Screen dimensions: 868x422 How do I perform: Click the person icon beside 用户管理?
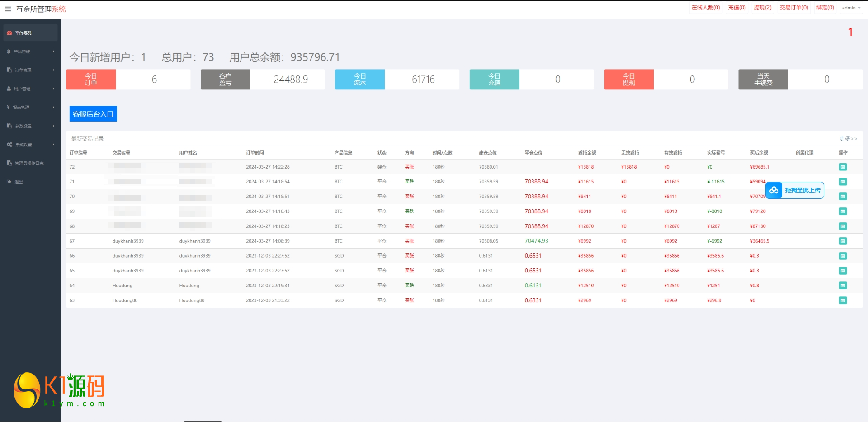tap(9, 89)
